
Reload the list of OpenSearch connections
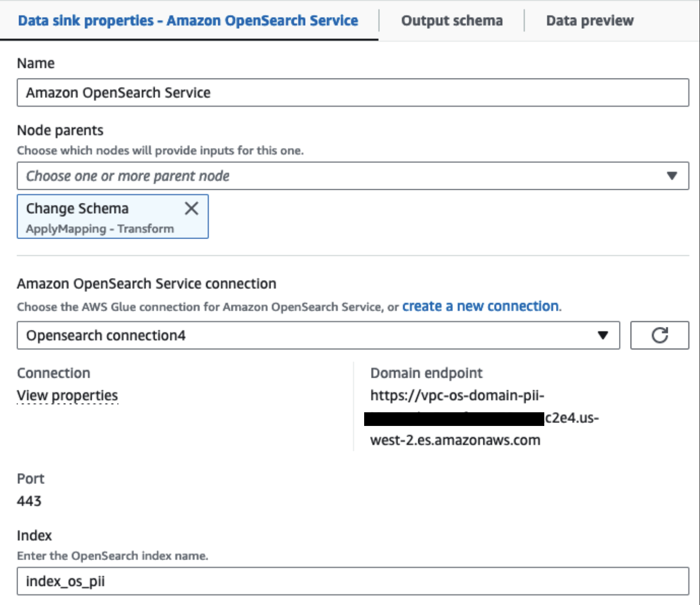click(660, 335)
